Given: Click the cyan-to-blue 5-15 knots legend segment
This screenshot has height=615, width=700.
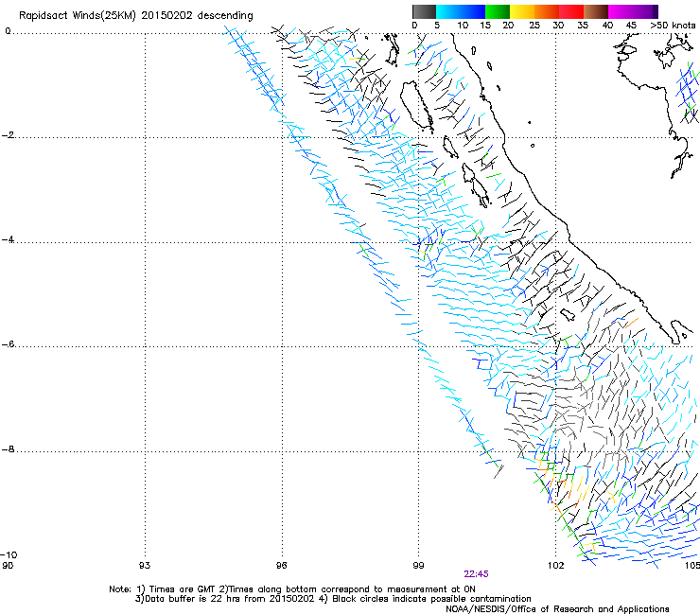Looking at the screenshot, I should click(461, 11).
